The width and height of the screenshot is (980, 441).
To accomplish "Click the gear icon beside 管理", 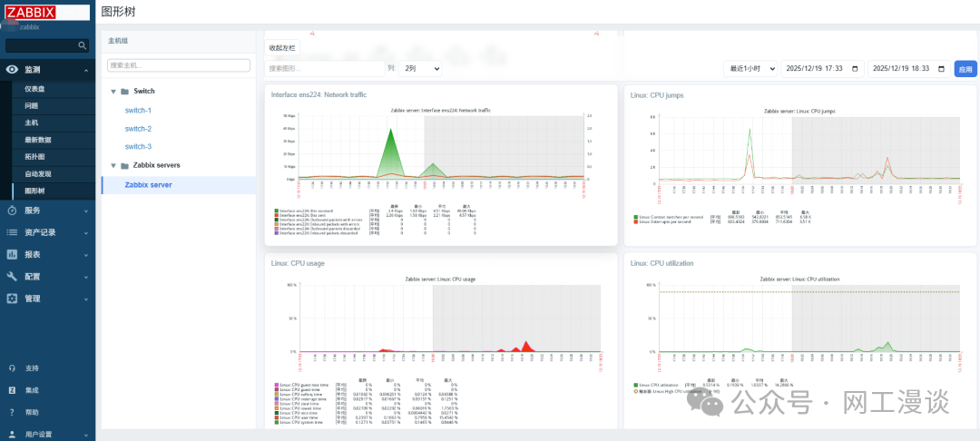I will point(12,299).
